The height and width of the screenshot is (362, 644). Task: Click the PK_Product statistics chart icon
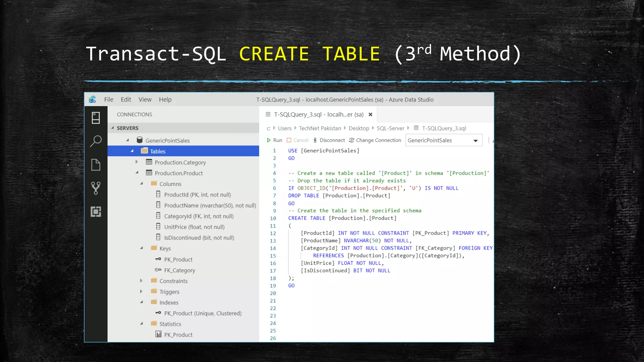(x=158, y=334)
